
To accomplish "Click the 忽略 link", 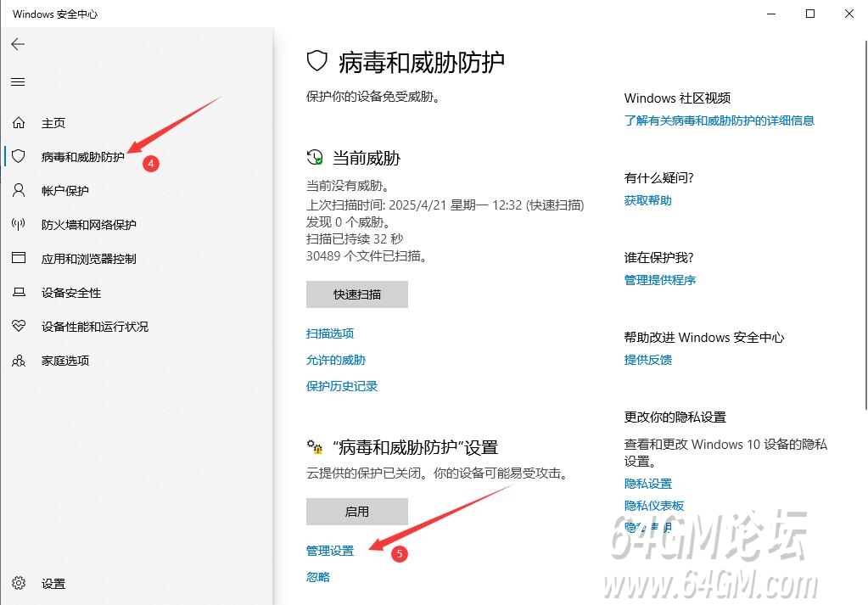I will point(317,577).
